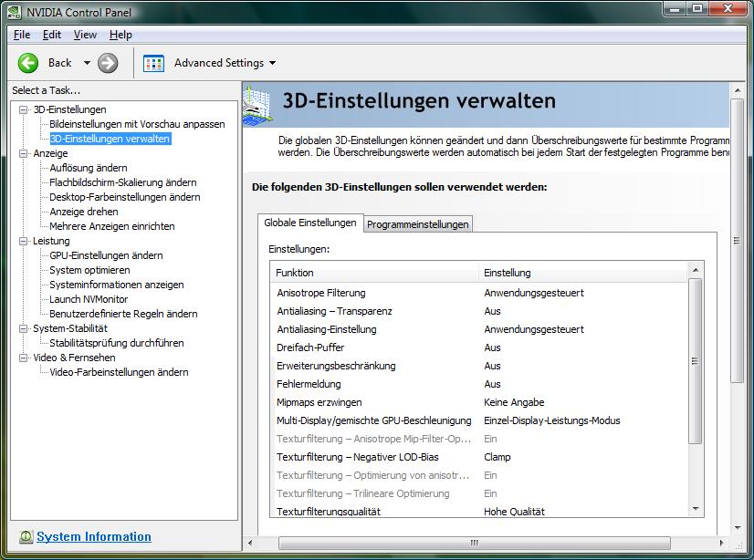Viewport: 754px width, 560px height.
Task: Select Launch NVMonitor
Action: pos(89,299)
